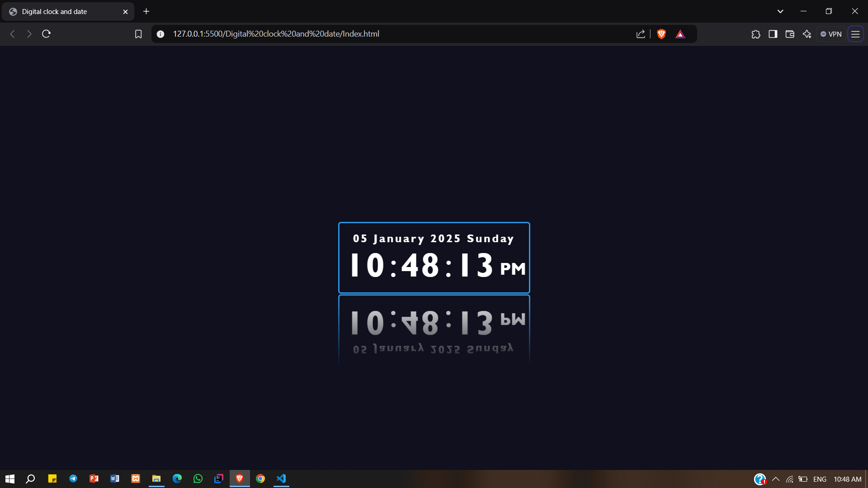
Task: Reload the current page
Action: [46, 34]
